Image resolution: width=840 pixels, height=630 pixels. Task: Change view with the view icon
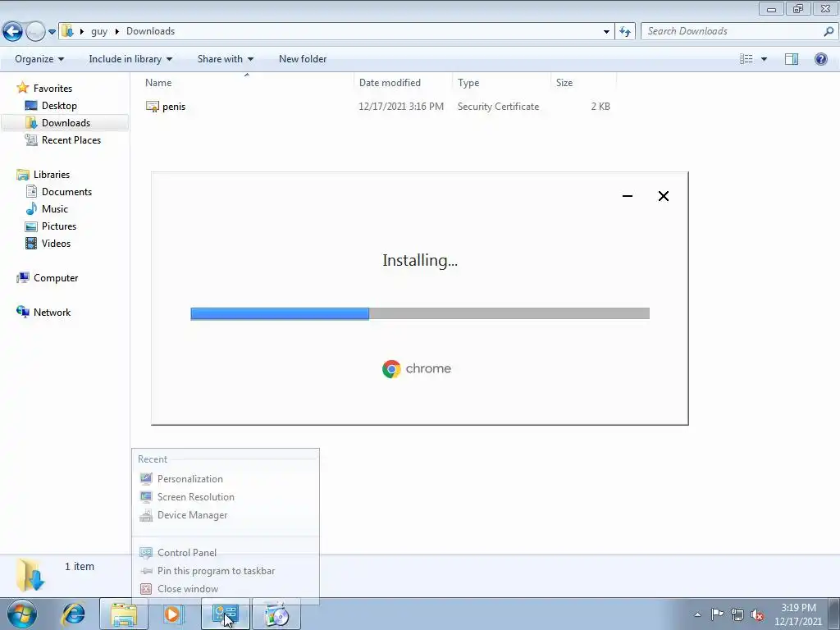(x=746, y=59)
